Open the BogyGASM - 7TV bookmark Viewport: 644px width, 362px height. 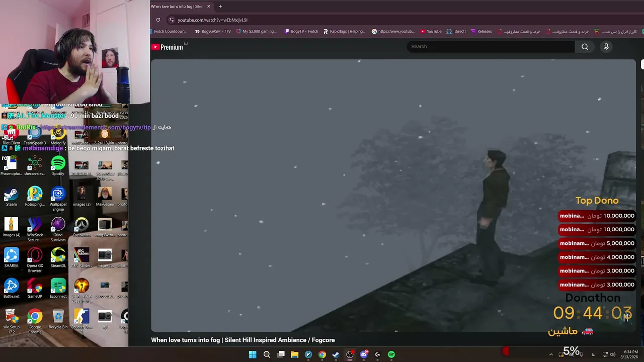point(212,31)
